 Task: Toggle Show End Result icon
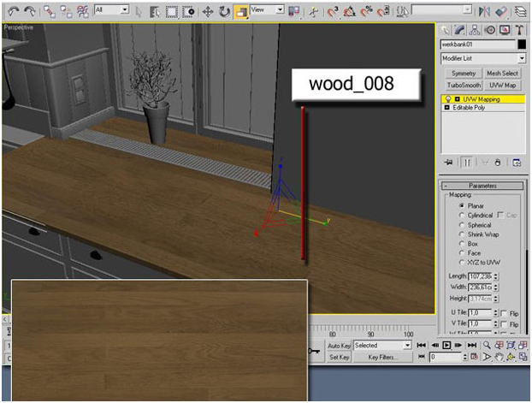tap(467, 163)
